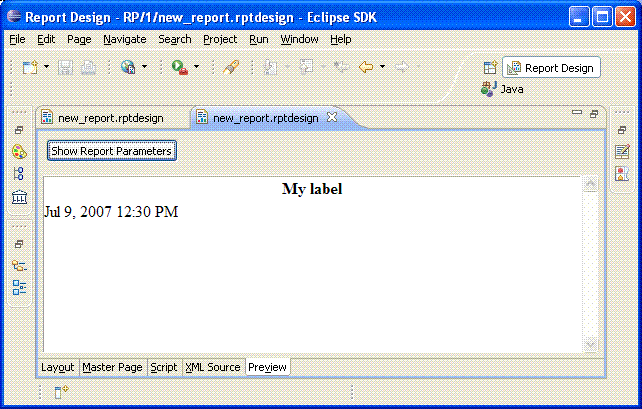Click the Last Edit Location icon

tap(341, 67)
